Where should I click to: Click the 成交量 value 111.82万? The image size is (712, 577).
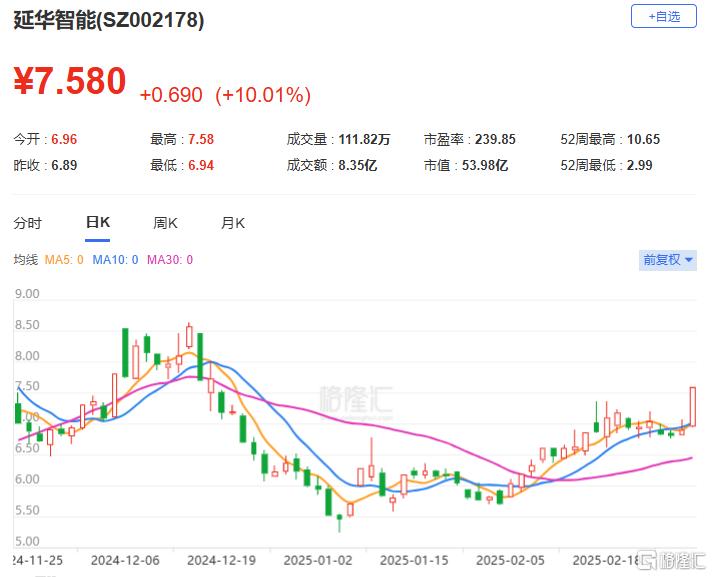[x=365, y=139]
